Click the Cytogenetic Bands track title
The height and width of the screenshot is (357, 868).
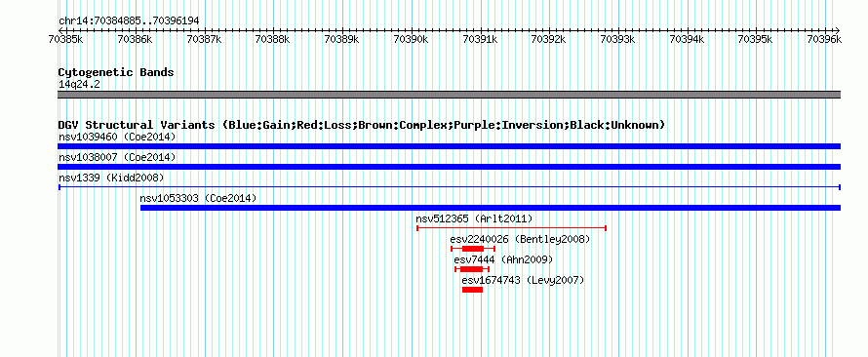[x=116, y=72]
